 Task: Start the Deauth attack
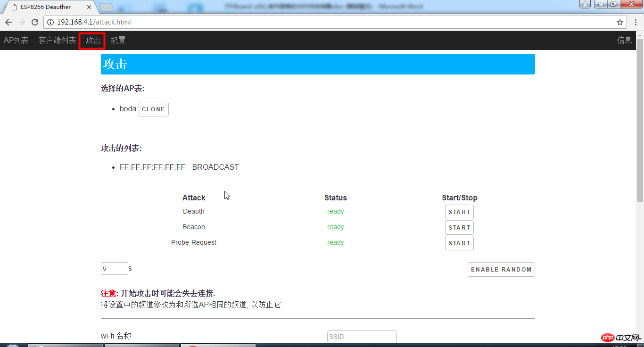pyautogui.click(x=459, y=212)
